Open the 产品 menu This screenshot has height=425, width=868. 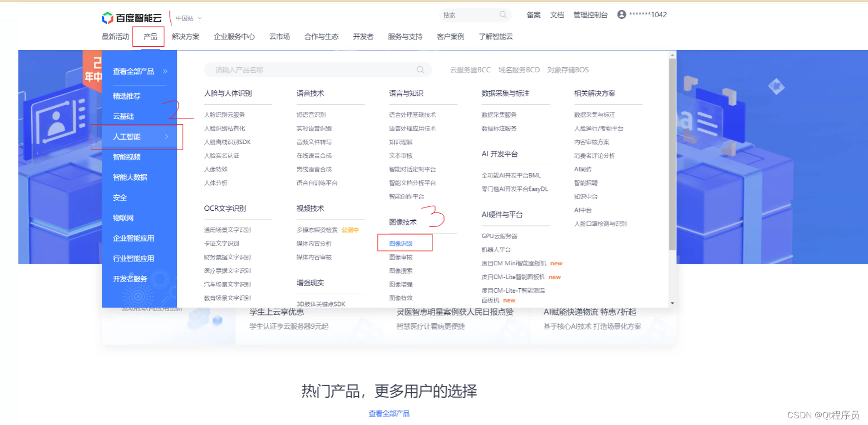(x=149, y=36)
